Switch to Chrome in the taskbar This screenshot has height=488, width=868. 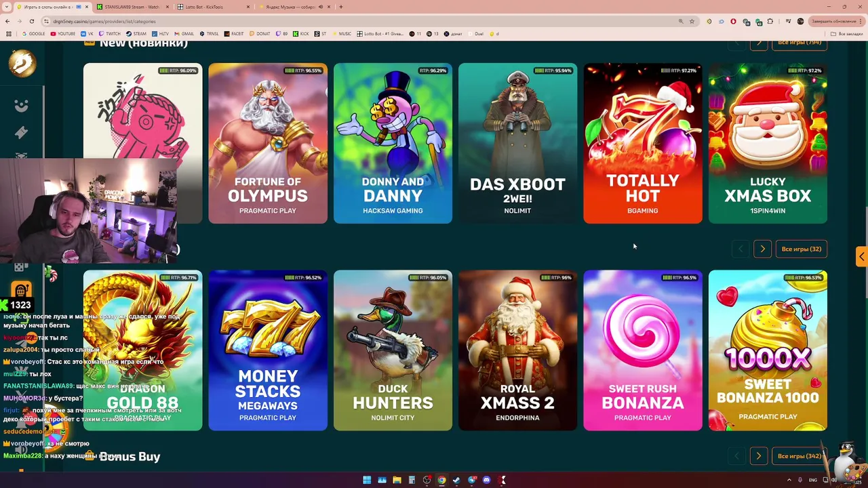[x=441, y=480]
